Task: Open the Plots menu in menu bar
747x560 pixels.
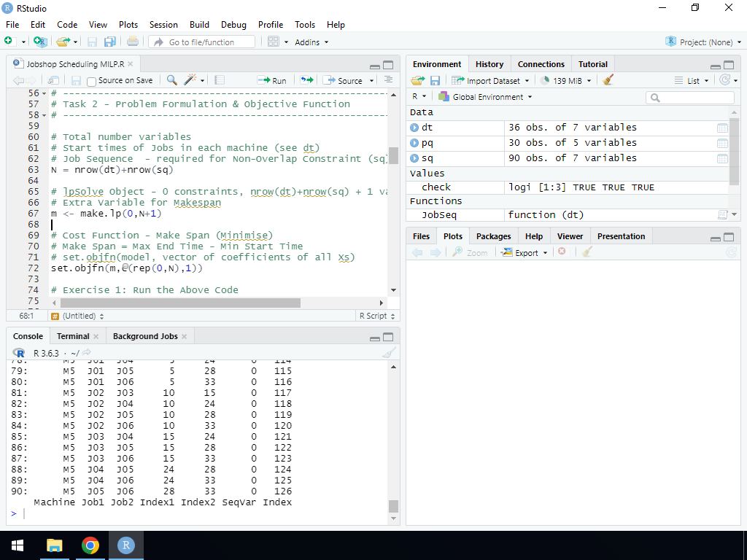Action: (x=128, y=24)
